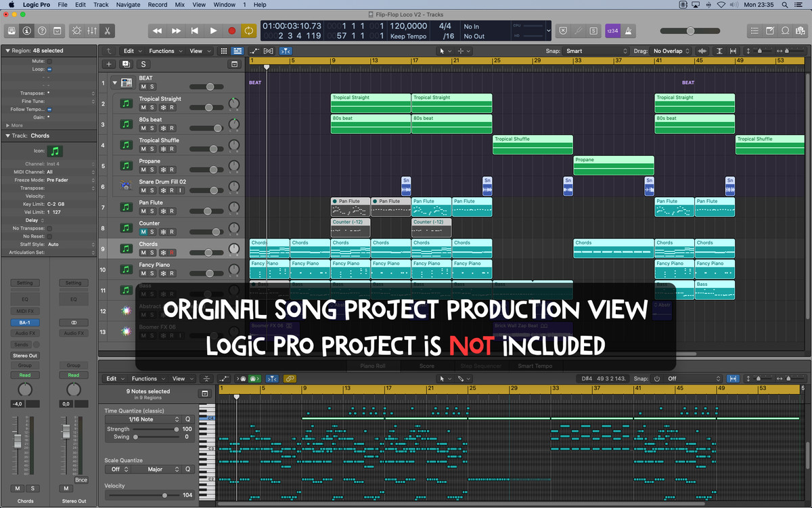Open the Library panel icon
This screenshot has height=508, width=812.
pos(11,30)
